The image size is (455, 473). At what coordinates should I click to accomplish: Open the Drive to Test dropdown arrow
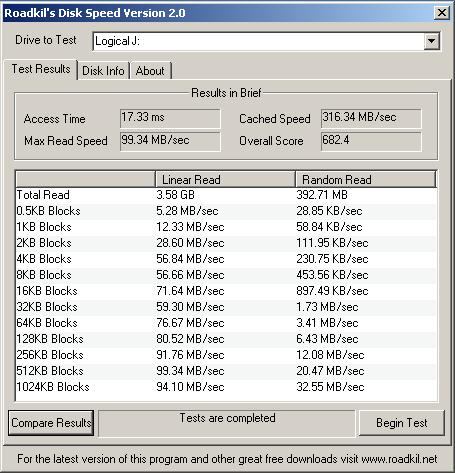click(x=432, y=41)
